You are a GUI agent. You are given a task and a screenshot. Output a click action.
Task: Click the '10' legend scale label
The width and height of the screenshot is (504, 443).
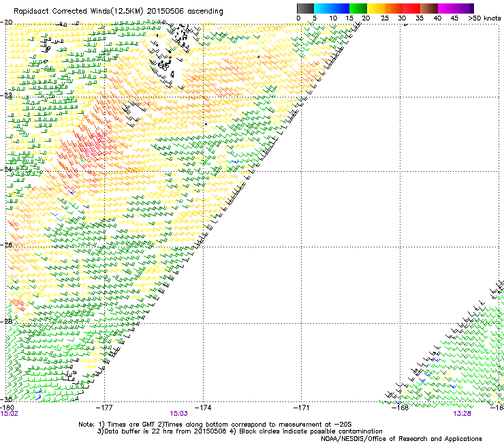333,18
